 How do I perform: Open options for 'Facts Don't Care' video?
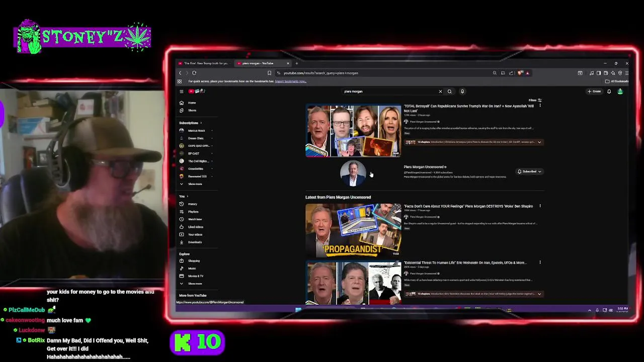(x=540, y=206)
